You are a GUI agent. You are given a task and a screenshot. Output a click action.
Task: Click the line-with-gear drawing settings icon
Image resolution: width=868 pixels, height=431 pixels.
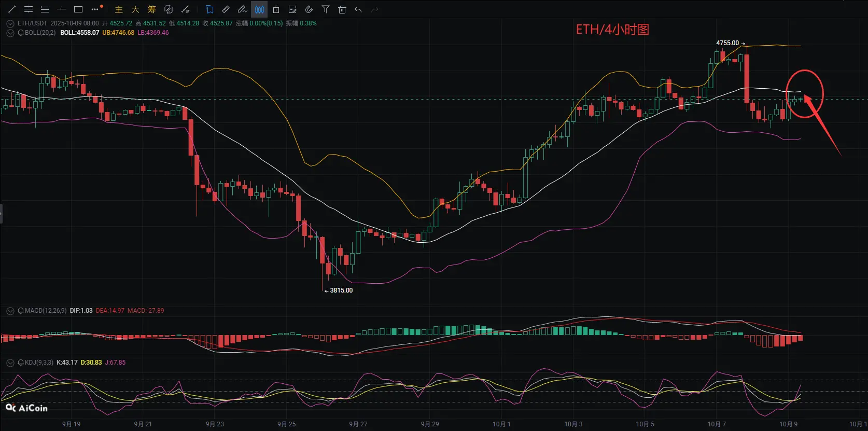186,9
